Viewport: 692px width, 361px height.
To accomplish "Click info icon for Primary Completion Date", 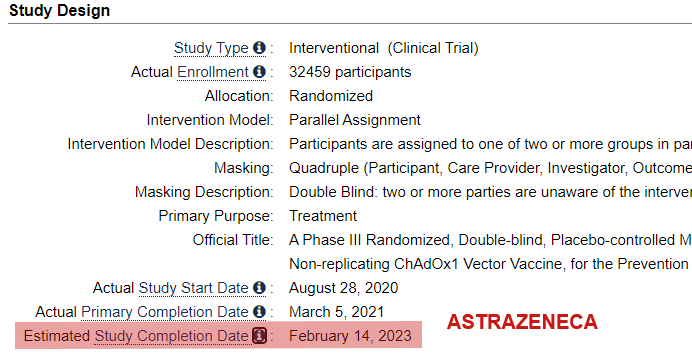I will (259, 312).
